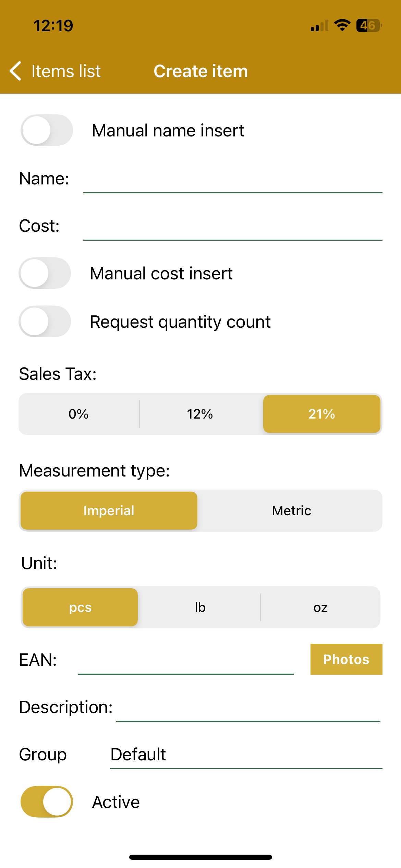Image resolution: width=401 pixels, height=868 pixels.
Task: Choose oz as the unit
Action: point(320,607)
